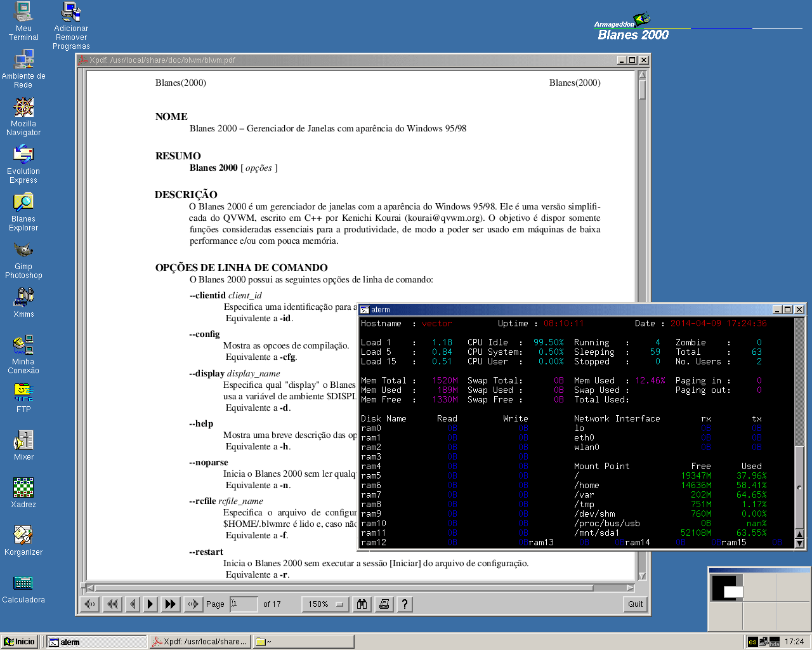Switch to aterm via taskbar button
Image resolution: width=812 pixels, height=650 pixels.
97,642
